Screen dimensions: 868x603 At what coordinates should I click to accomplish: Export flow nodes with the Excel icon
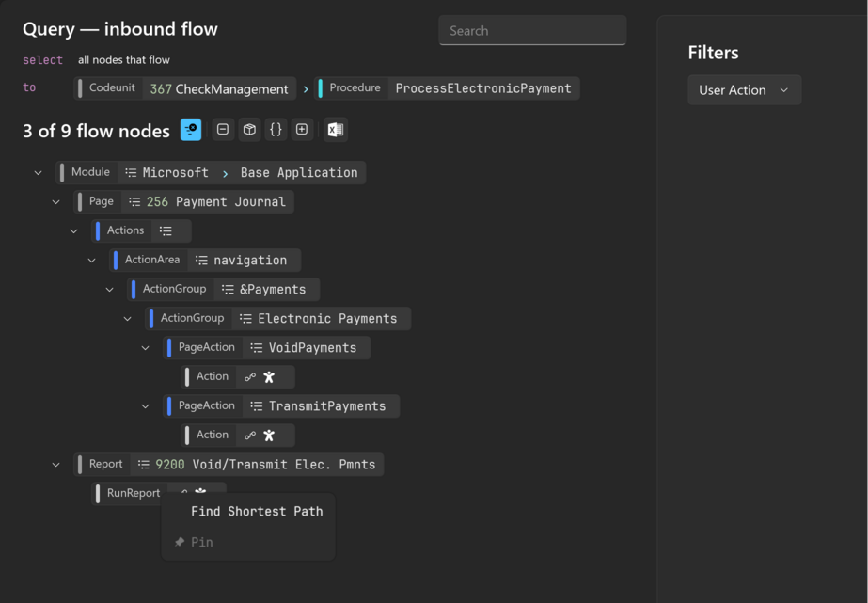pos(336,130)
